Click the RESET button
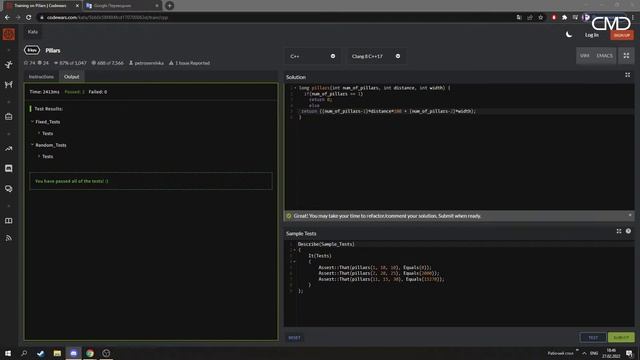Viewport: 640px width, 360px height. (294, 338)
